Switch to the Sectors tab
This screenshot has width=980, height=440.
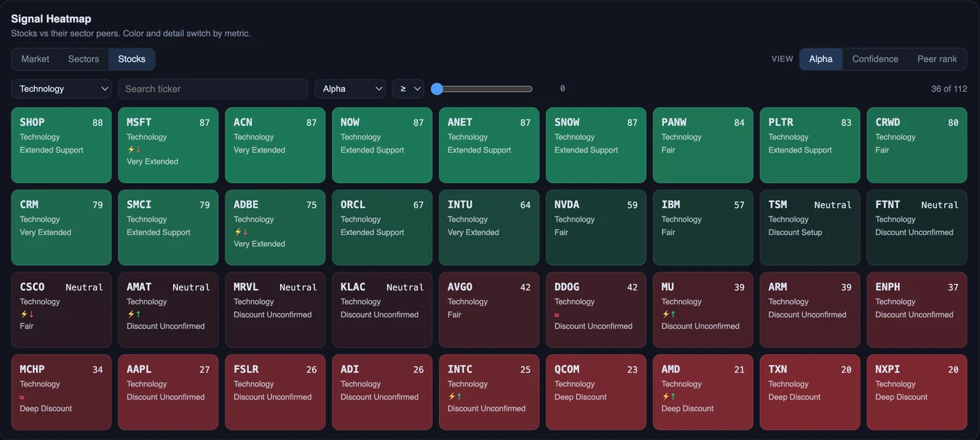tap(83, 59)
